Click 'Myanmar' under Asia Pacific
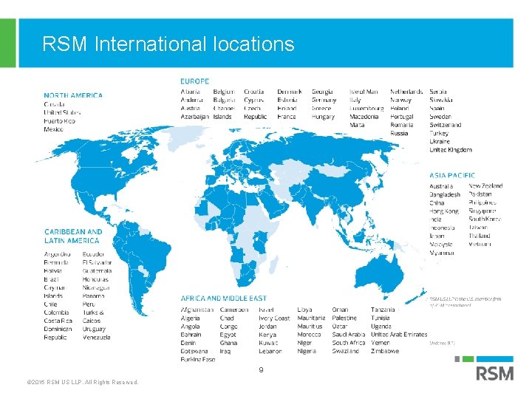Viewport: 532px width, 399px height. tap(442, 253)
